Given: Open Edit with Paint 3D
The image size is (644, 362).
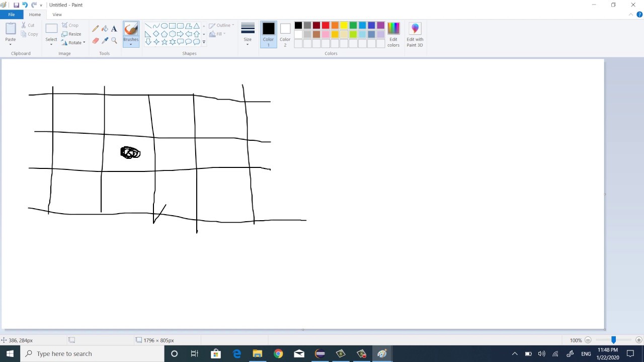Looking at the screenshot, I should tap(415, 35).
